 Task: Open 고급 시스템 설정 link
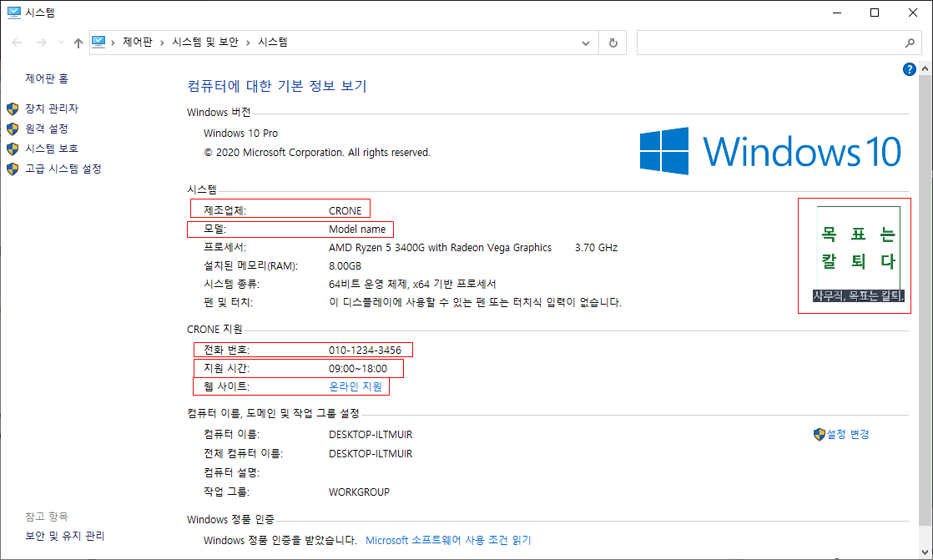[63, 169]
